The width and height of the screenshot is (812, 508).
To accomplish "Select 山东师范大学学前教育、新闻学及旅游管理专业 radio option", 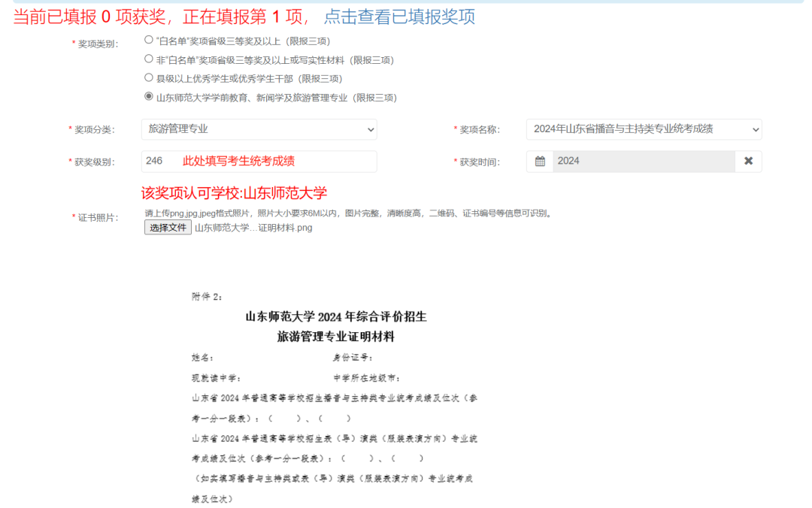I will coord(149,97).
